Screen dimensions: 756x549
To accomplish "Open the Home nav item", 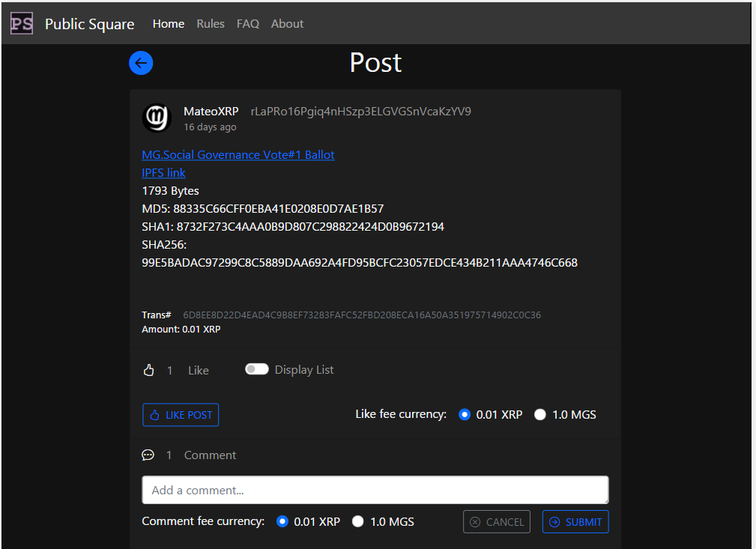I will 169,24.
